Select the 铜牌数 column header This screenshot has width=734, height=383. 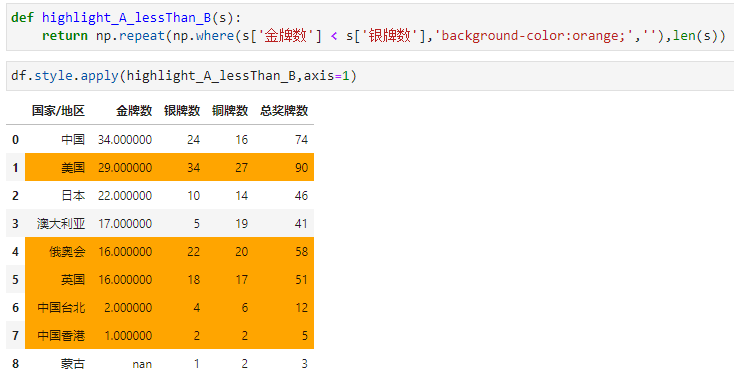click(x=229, y=111)
